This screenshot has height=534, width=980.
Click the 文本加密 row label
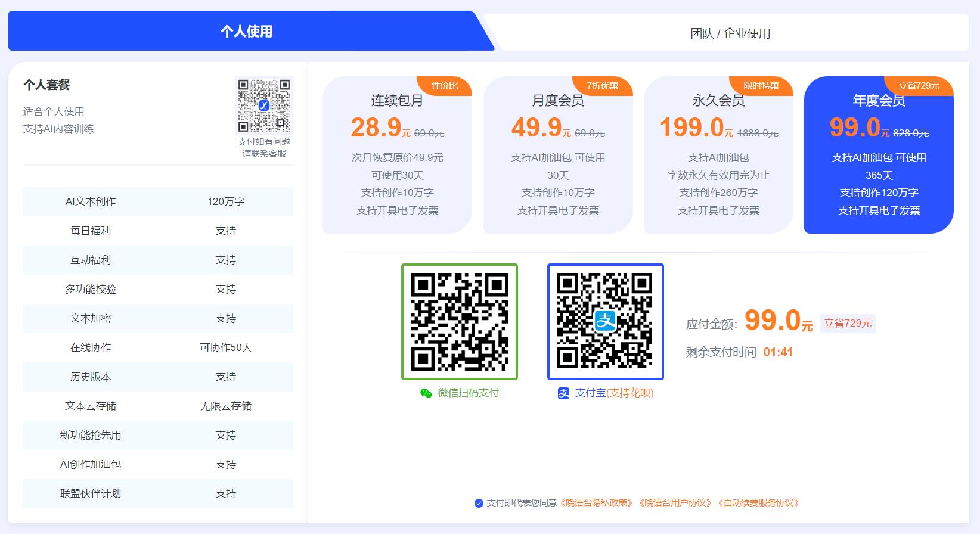point(91,318)
